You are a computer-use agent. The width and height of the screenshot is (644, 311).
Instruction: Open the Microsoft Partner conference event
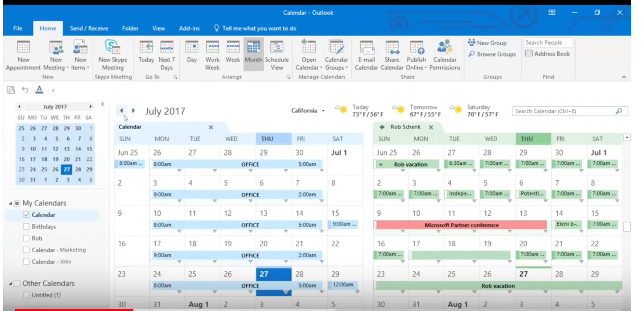point(461,225)
